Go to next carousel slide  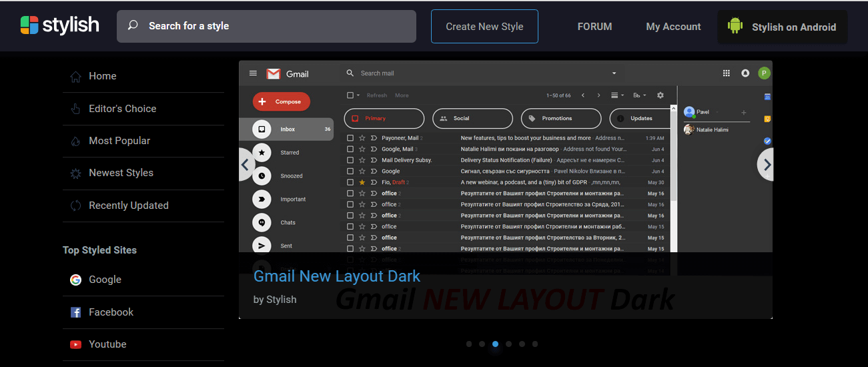[x=766, y=164]
